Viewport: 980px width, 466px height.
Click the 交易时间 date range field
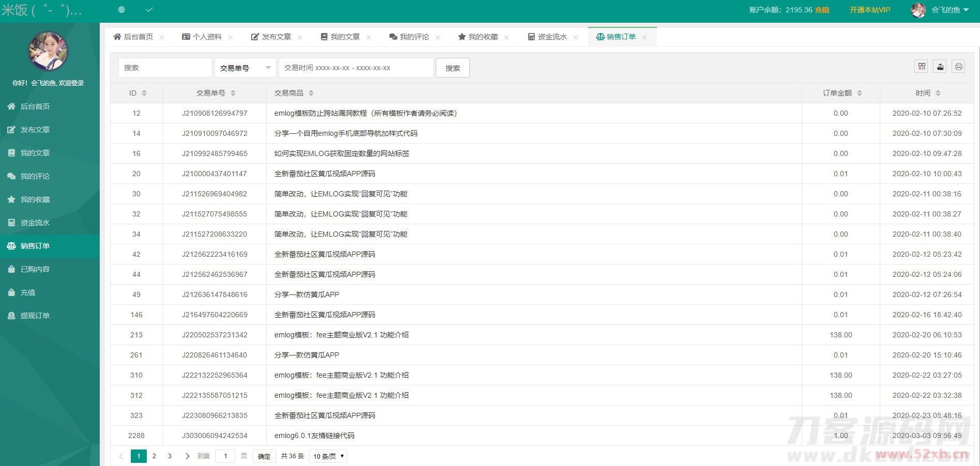coord(356,68)
